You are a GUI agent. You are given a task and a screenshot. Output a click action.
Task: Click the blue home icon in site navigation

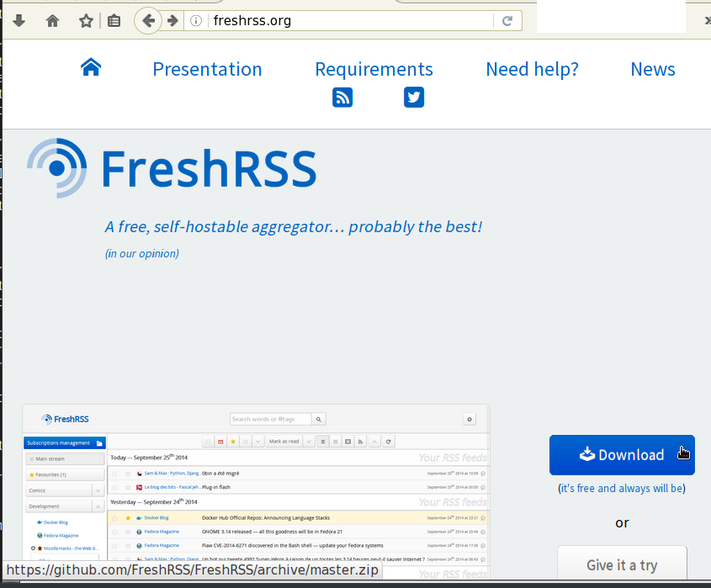click(x=91, y=68)
